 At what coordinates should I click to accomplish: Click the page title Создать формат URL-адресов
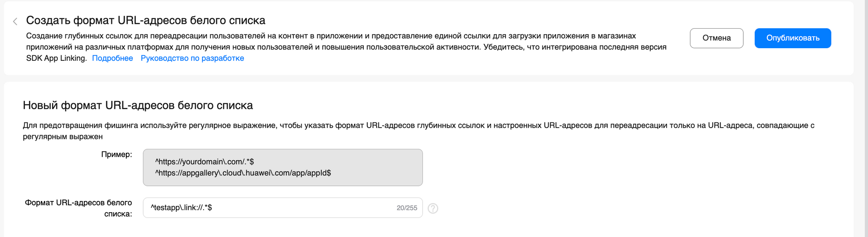click(x=145, y=20)
